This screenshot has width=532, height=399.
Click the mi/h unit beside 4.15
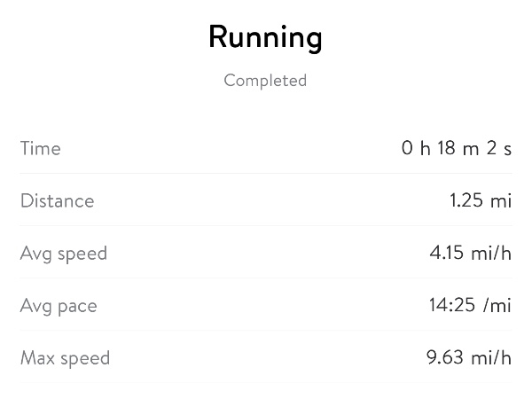point(491,254)
